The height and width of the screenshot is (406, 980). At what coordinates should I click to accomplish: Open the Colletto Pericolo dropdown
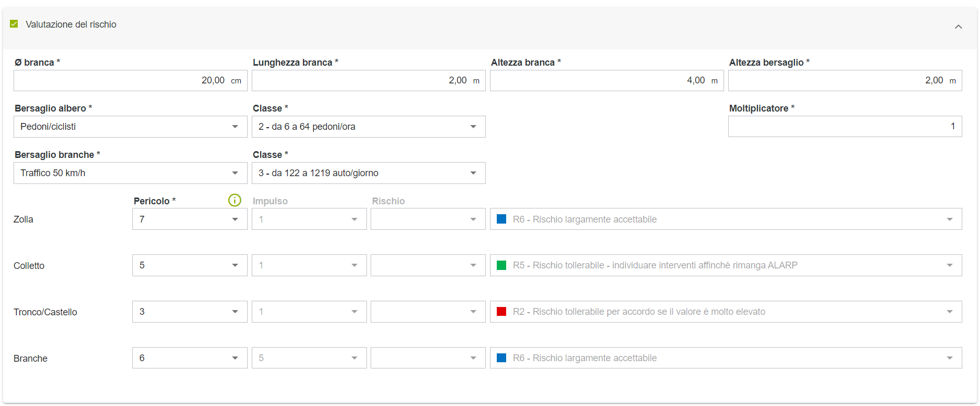(x=189, y=265)
